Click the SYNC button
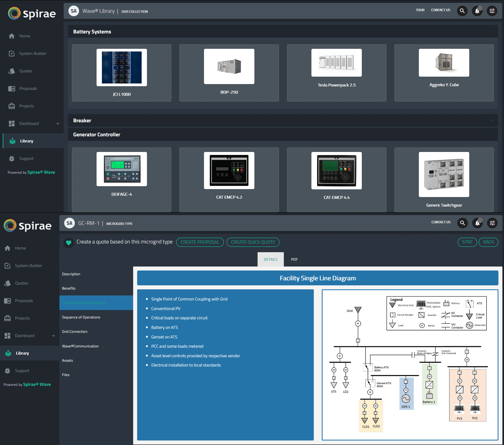Screen dimensions: 504x445 tap(467, 242)
